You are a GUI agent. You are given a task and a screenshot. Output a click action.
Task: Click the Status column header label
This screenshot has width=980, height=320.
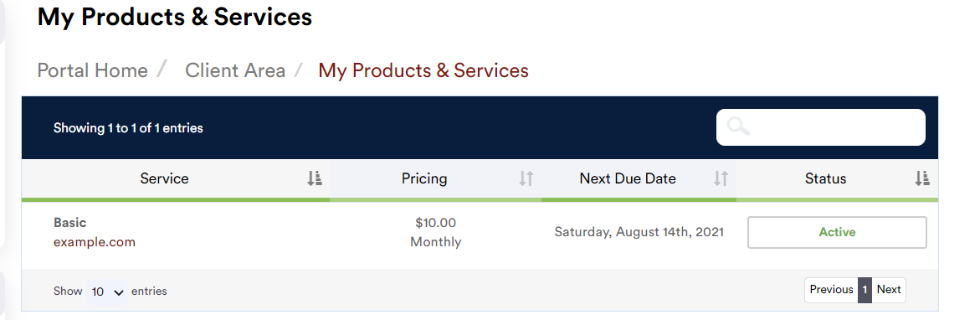tap(826, 178)
